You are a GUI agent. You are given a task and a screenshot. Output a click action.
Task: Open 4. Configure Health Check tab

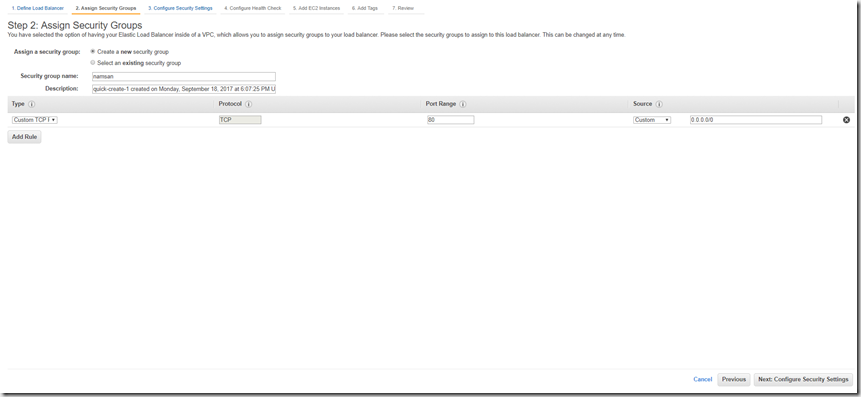point(253,8)
